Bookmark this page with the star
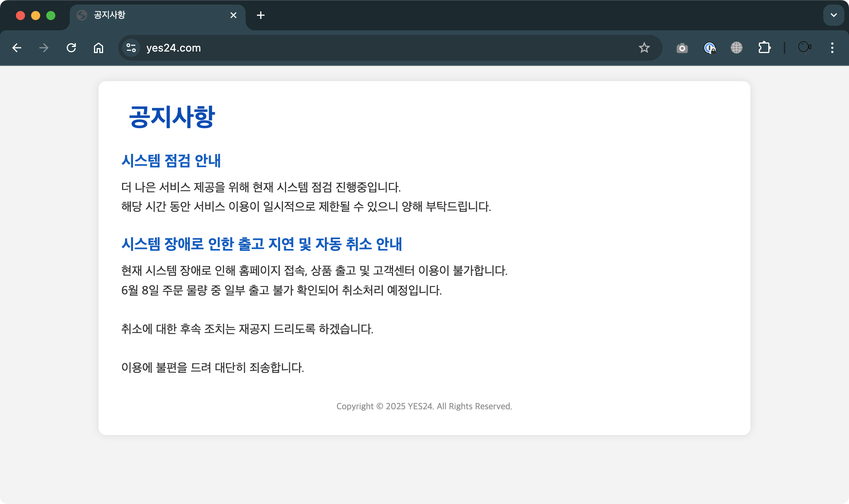This screenshot has height=504, width=849. (x=644, y=48)
